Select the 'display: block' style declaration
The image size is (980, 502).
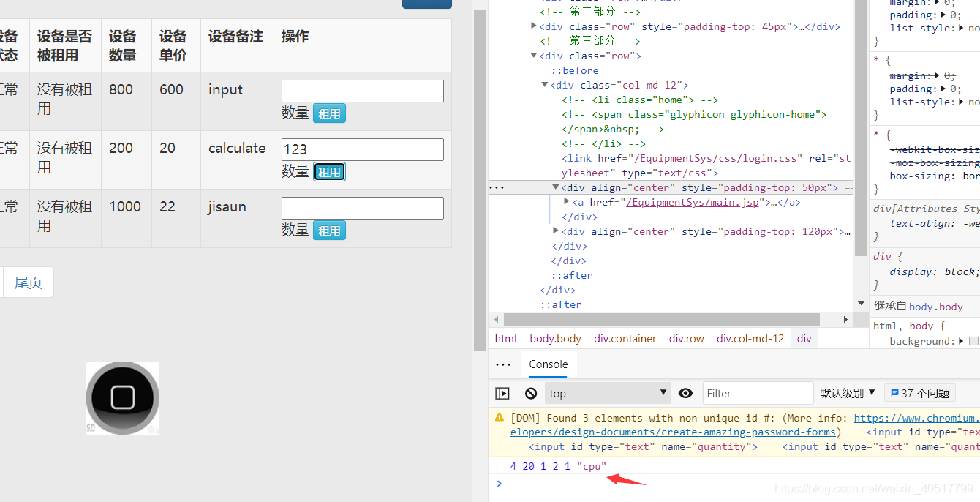935,271
